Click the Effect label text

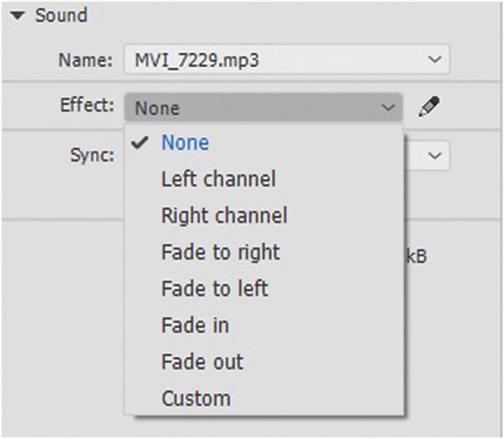click(88, 105)
